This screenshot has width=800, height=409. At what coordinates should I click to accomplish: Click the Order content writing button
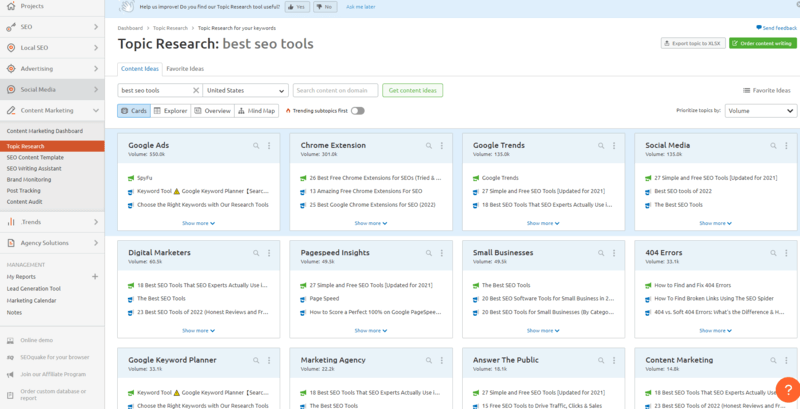(763, 44)
